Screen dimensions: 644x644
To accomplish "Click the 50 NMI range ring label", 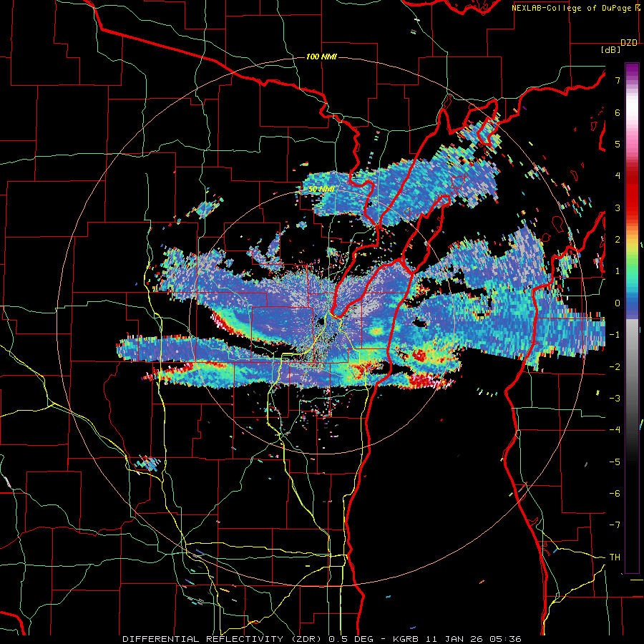I will tap(321, 190).
